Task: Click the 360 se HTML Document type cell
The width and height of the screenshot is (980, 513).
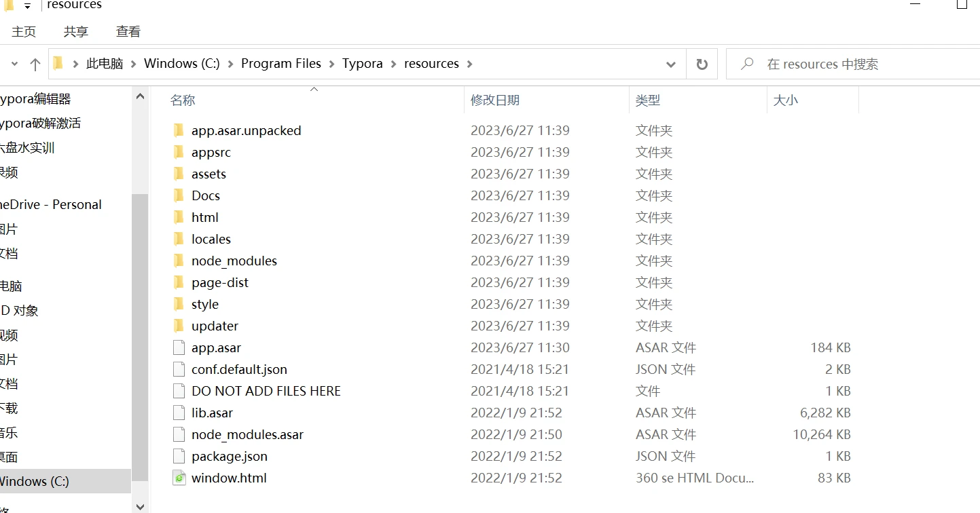Action: point(695,478)
